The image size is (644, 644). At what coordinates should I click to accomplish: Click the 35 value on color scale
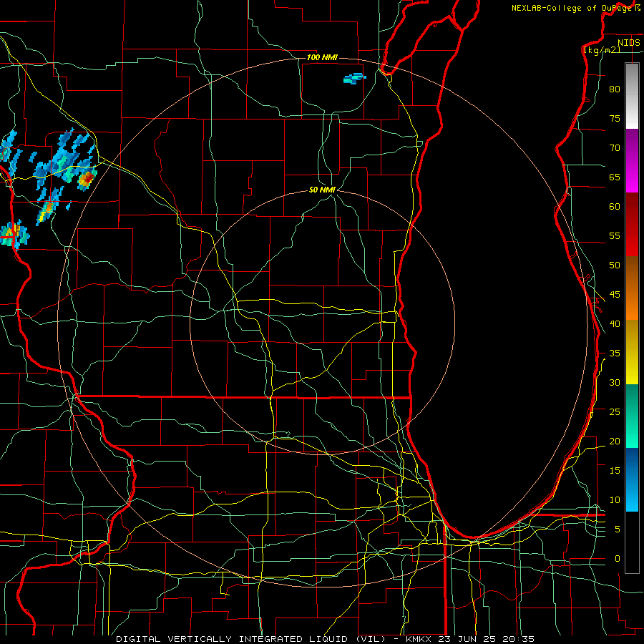point(615,353)
